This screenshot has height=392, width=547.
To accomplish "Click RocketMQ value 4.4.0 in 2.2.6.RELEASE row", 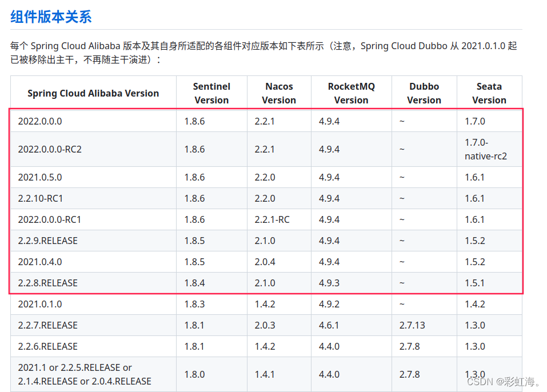I will tap(329, 346).
